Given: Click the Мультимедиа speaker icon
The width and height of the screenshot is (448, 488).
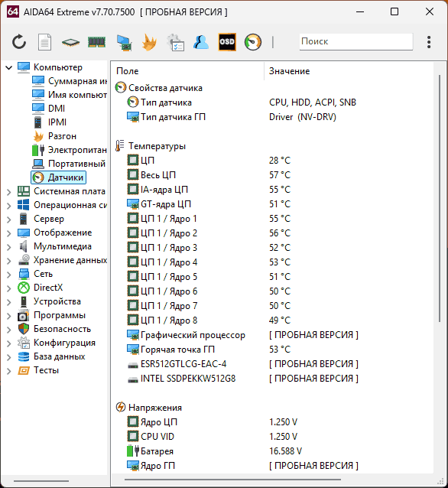Looking at the screenshot, I should tap(24, 246).
